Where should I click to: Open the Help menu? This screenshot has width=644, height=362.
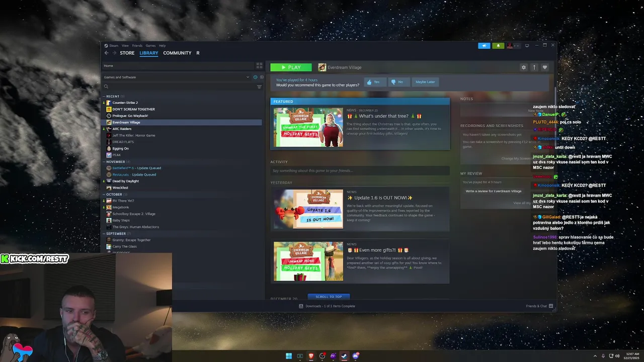(162, 45)
